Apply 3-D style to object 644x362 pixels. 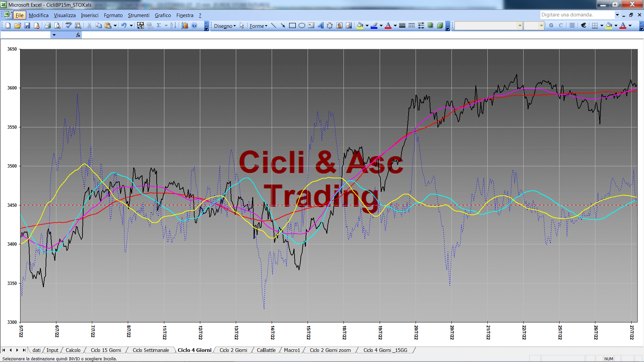click(x=440, y=25)
